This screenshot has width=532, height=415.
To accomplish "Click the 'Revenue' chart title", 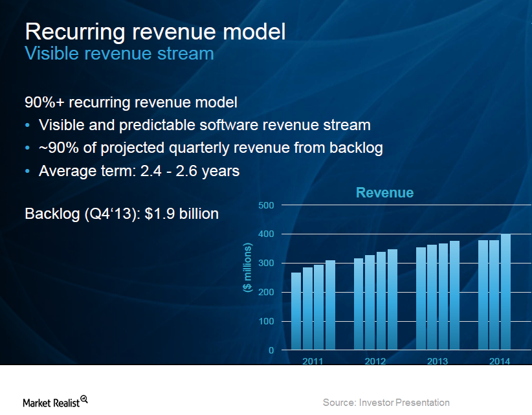I will click(x=384, y=193).
